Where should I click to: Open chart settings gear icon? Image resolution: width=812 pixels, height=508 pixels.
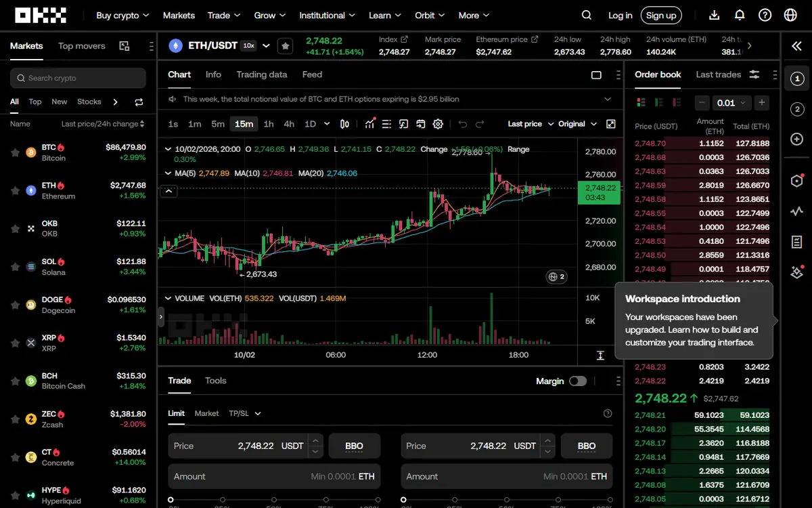[438, 124]
